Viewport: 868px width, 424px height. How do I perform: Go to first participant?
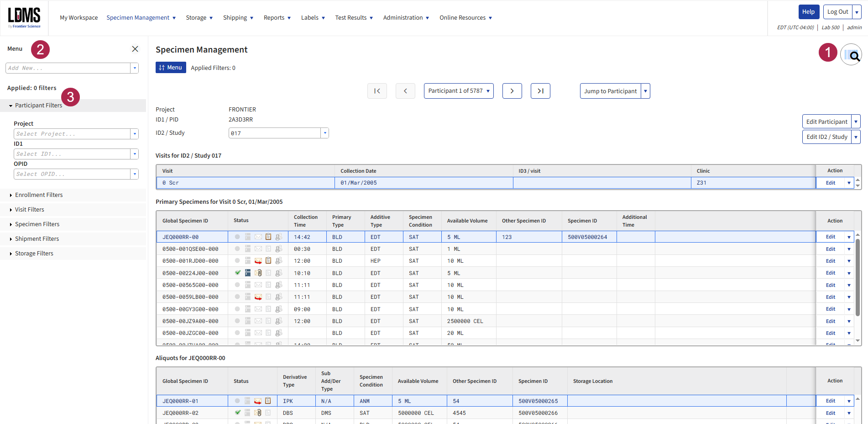click(377, 91)
